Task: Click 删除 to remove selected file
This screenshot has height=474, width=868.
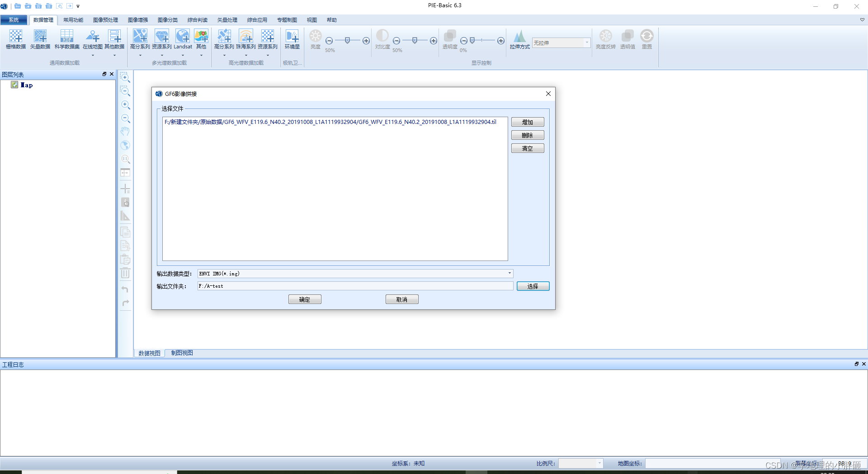Action: pyautogui.click(x=528, y=135)
